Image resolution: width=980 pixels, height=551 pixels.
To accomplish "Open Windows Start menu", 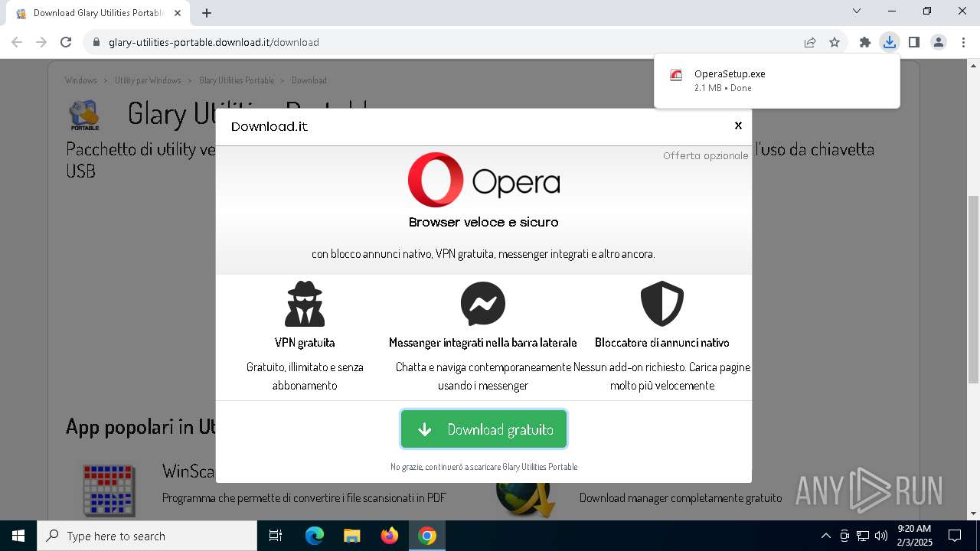I will (18, 536).
